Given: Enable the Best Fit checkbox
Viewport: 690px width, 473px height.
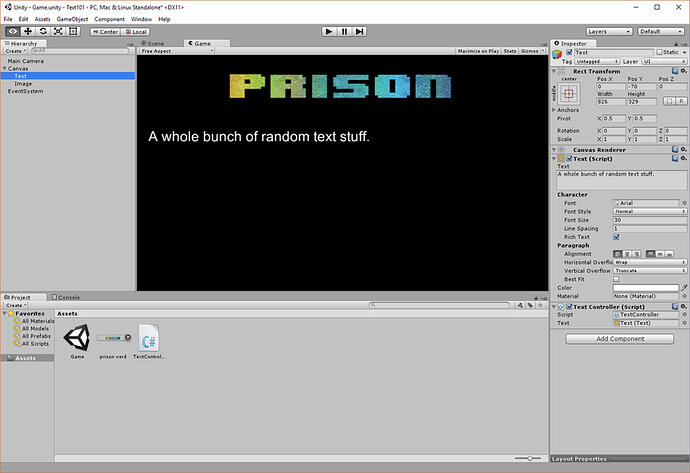Looking at the screenshot, I should tap(616, 279).
